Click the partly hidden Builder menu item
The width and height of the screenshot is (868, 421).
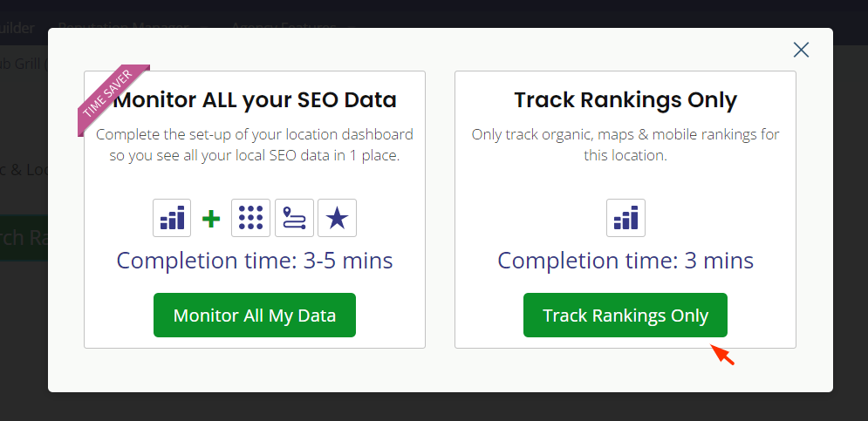[x=17, y=27]
